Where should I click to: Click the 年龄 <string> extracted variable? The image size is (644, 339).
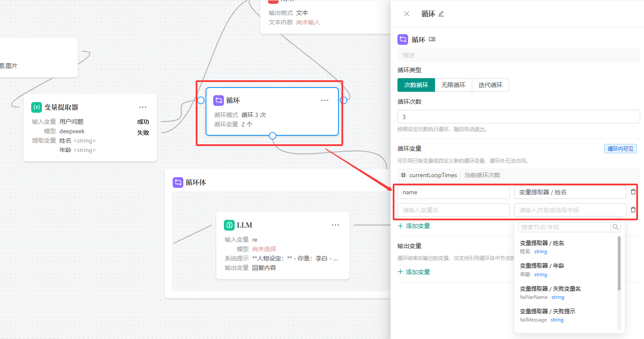pos(78,150)
